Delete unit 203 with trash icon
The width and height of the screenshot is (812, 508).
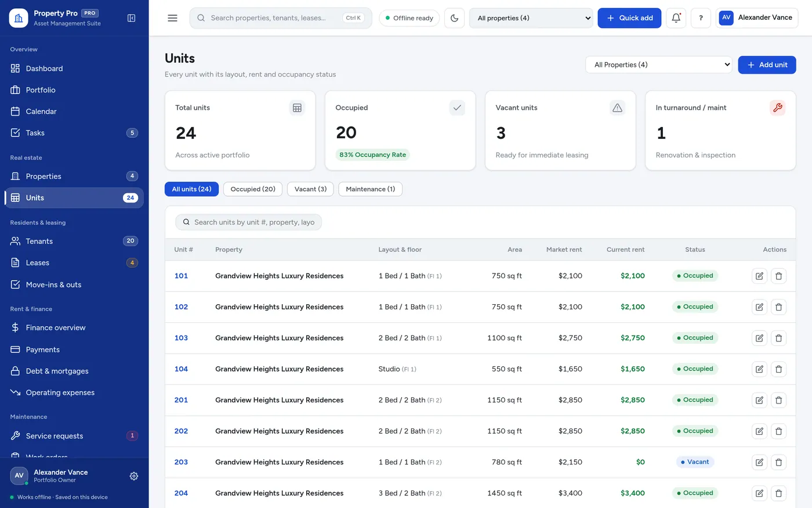click(x=779, y=462)
